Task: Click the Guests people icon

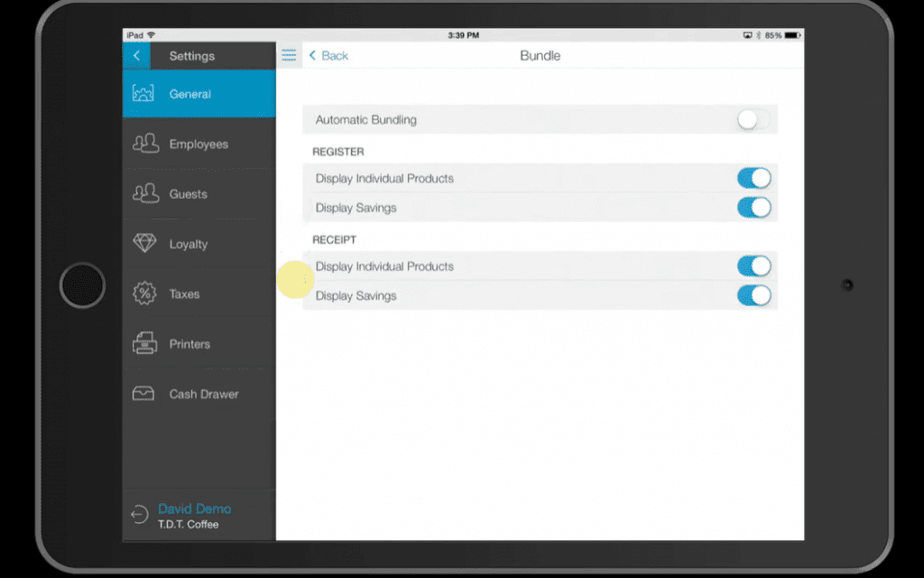Action: [145, 193]
